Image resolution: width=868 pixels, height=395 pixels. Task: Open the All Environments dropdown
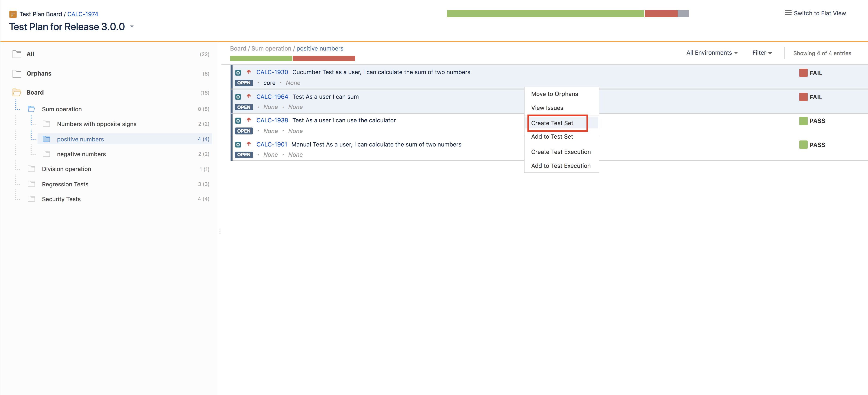coord(712,53)
